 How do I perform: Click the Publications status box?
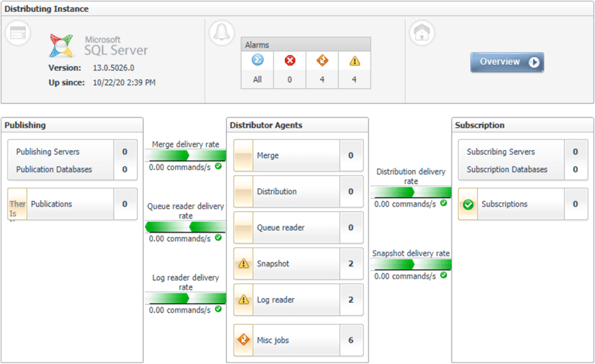pyautogui.click(x=17, y=204)
